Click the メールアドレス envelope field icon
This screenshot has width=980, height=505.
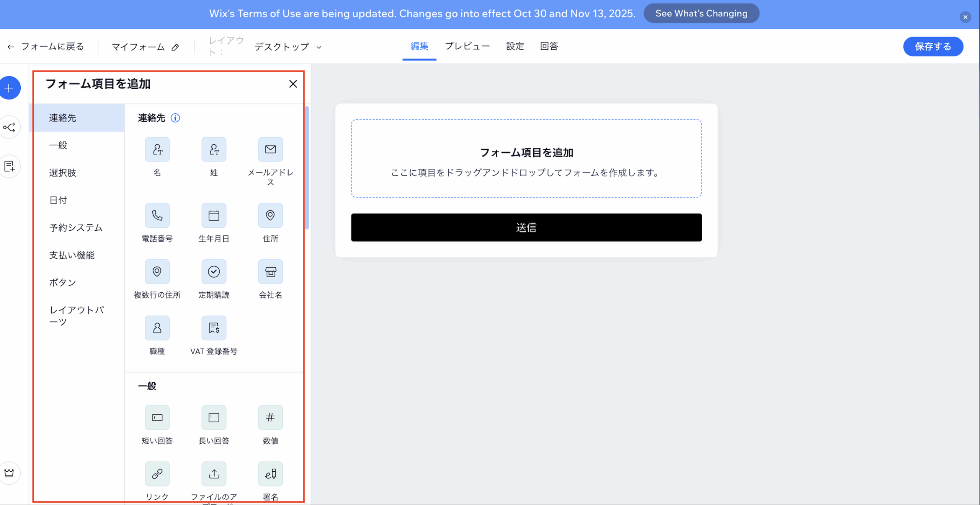(x=270, y=149)
